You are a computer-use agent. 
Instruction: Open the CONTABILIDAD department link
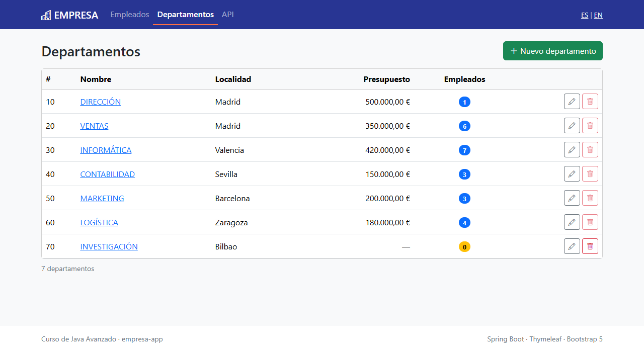[x=108, y=174]
